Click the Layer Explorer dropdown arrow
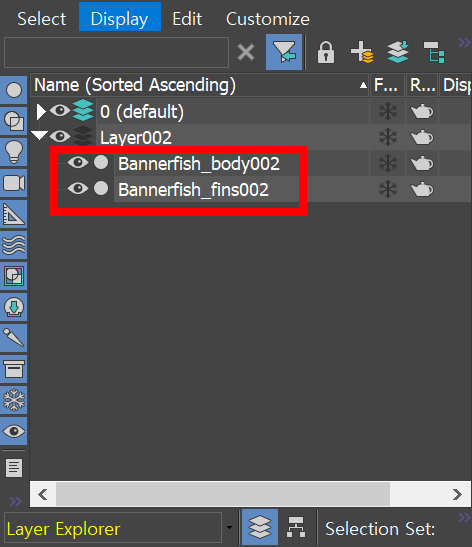Image resolution: width=472 pixels, height=547 pixels. 229,527
